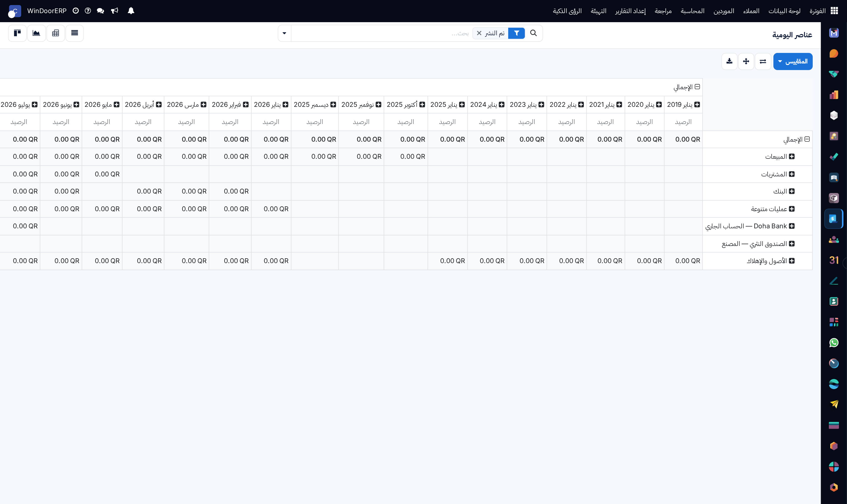Screen dimensions: 847x504
Task: Click the search input field
Action: coord(381,33)
